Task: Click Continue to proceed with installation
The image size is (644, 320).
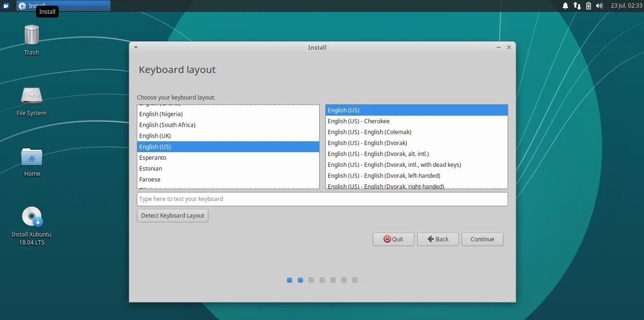Action: (482, 239)
